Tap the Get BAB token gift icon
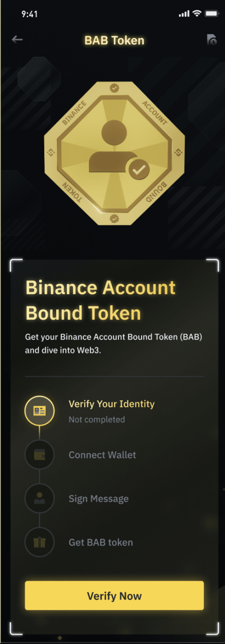 [x=39, y=542]
